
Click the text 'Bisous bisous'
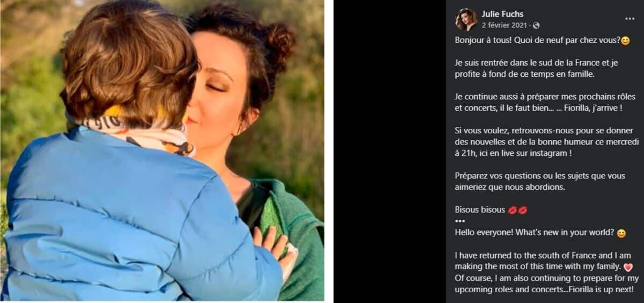[480, 210]
